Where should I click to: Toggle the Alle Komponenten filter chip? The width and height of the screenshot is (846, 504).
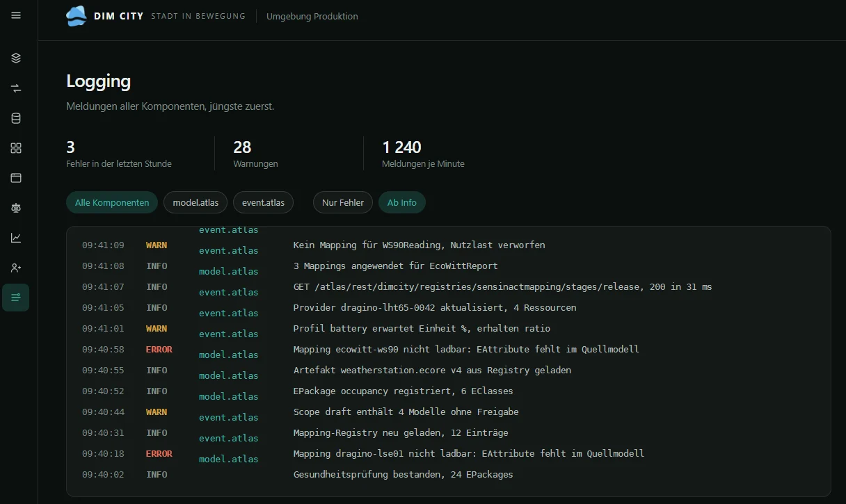click(x=112, y=202)
